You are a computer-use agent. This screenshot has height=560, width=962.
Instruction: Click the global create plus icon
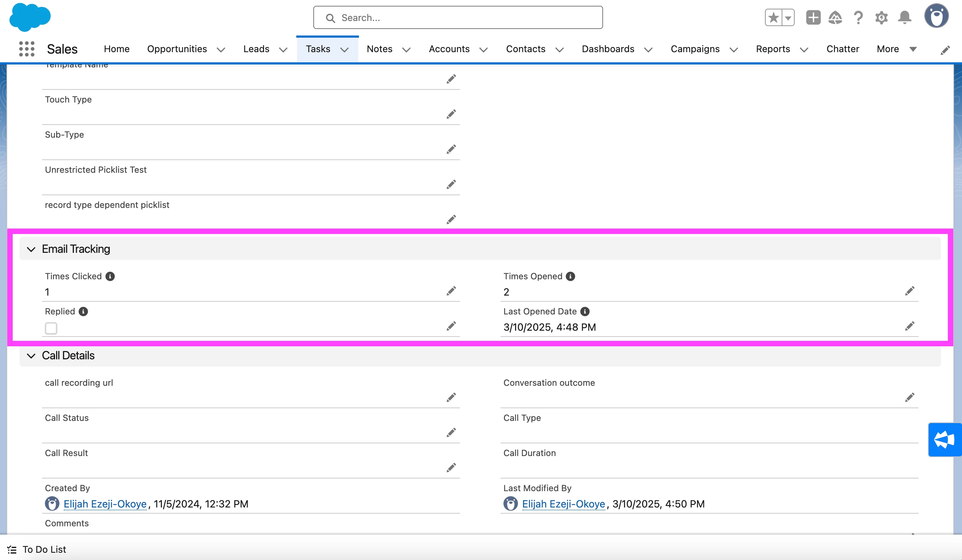click(x=813, y=17)
